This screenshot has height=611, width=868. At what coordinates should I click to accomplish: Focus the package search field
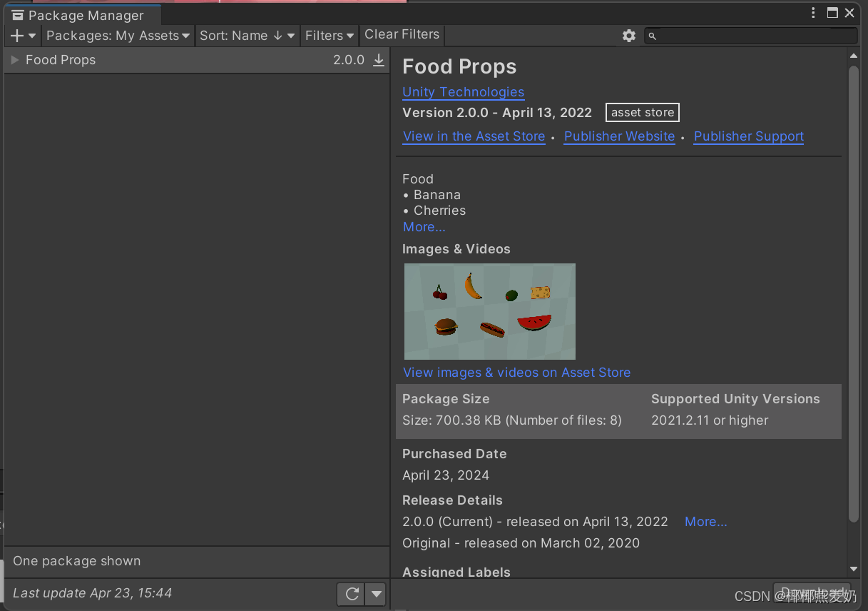click(751, 36)
